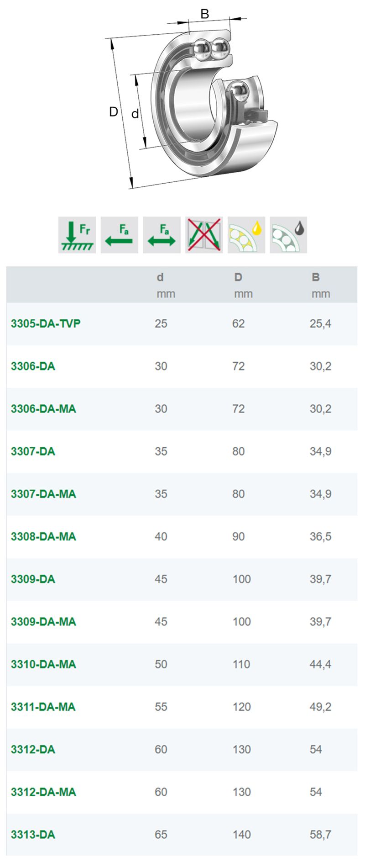Viewport: 365px width, 868px height.
Task: Open product 3308-DA-MA
Action: point(43,536)
